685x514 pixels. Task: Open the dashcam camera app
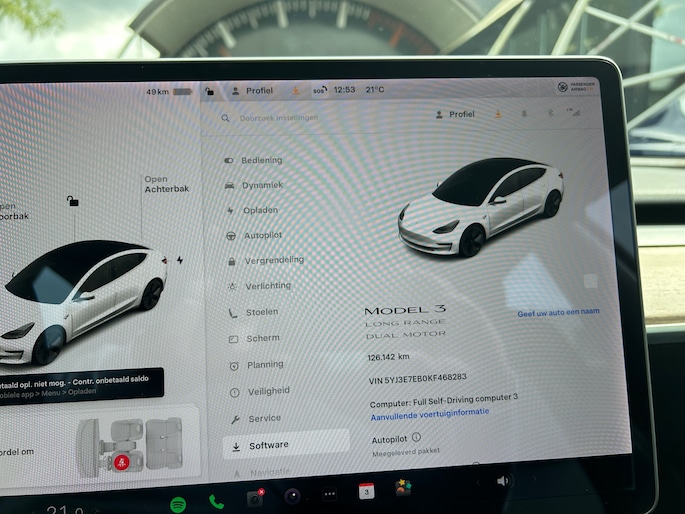pos(255,498)
